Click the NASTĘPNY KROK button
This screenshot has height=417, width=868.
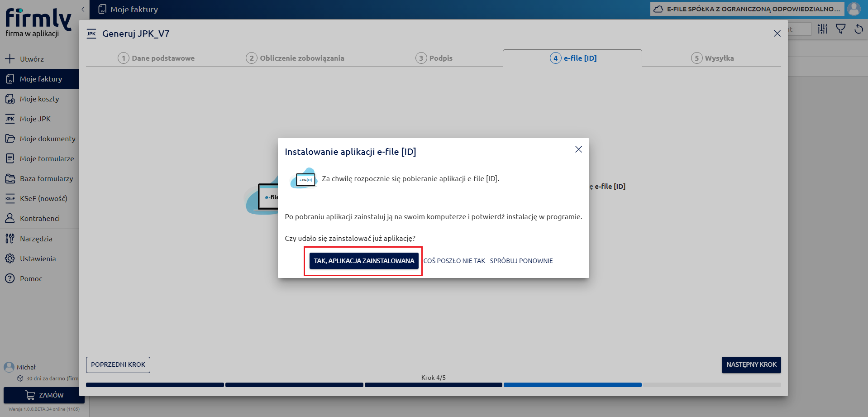[751, 365]
